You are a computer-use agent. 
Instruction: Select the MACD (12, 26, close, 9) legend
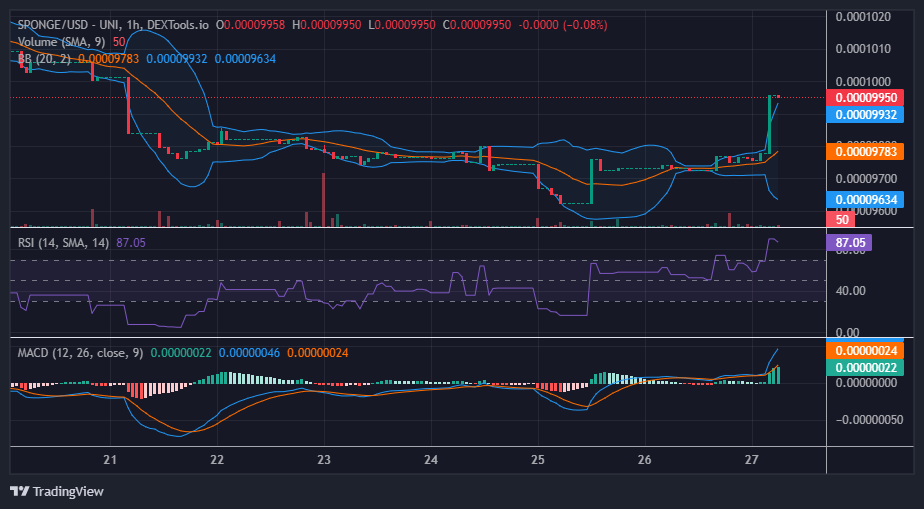click(x=80, y=353)
